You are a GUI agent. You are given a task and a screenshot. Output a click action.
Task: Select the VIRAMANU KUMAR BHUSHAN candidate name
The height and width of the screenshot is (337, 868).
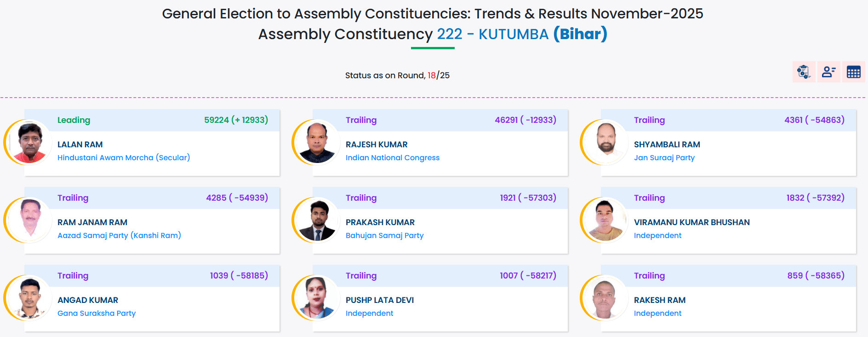click(x=691, y=222)
